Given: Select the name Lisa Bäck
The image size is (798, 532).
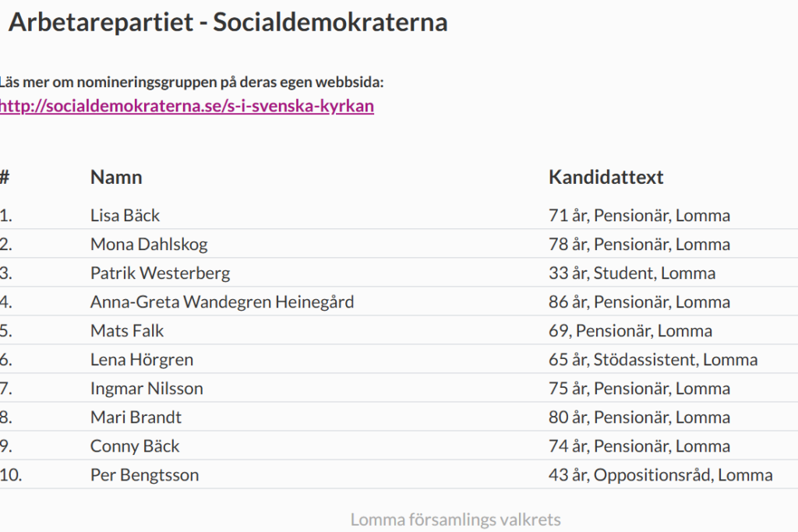Looking at the screenshot, I should [125, 216].
